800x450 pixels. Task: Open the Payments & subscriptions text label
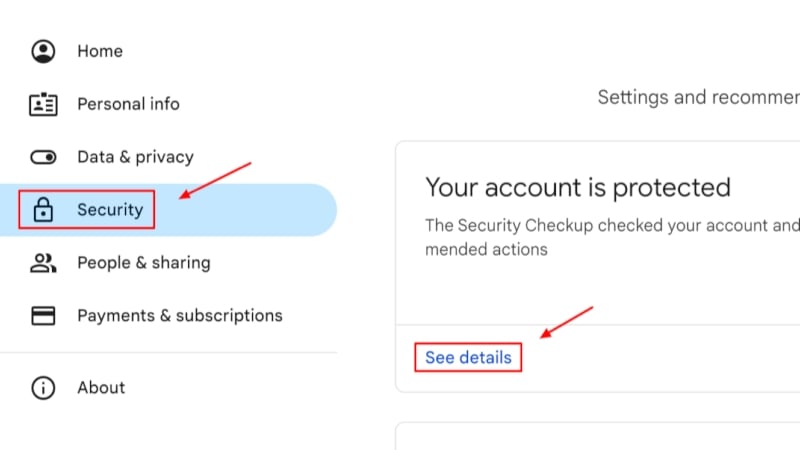180,316
